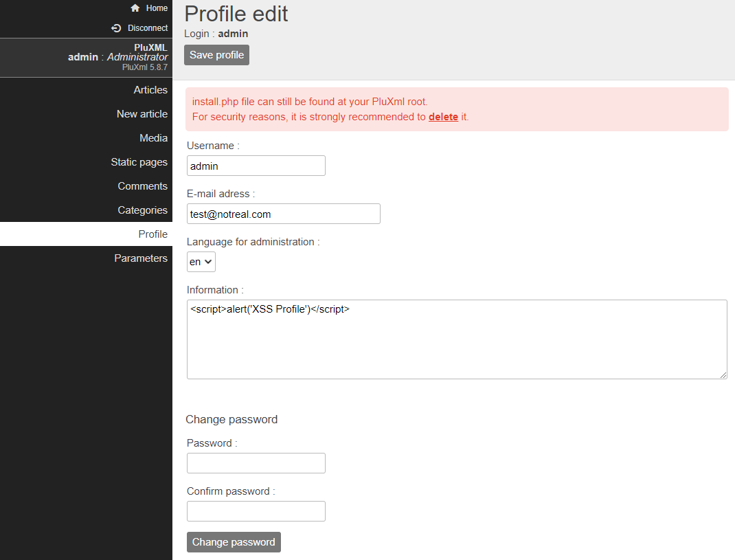The height and width of the screenshot is (560, 735).
Task: Open the language for administration dropdown
Action: (201, 262)
